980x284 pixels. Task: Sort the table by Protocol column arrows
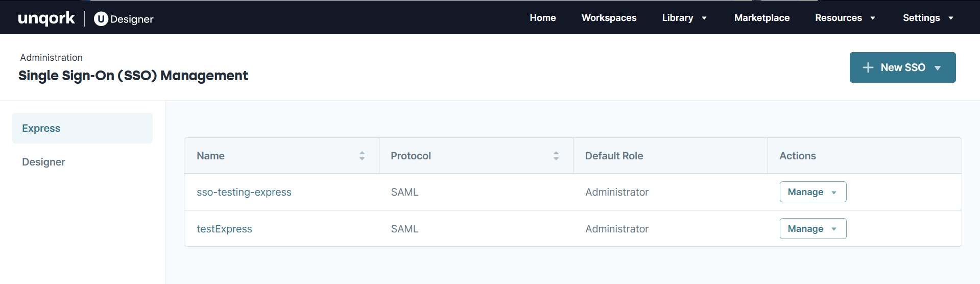coord(556,156)
